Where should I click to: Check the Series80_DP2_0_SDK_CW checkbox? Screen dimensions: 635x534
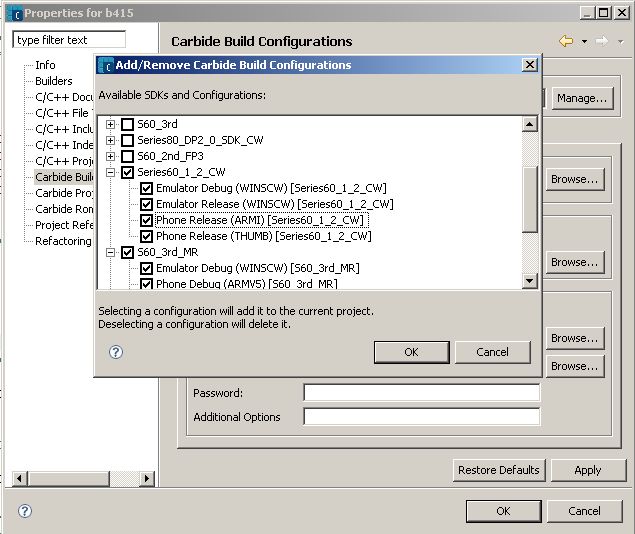pos(128,140)
